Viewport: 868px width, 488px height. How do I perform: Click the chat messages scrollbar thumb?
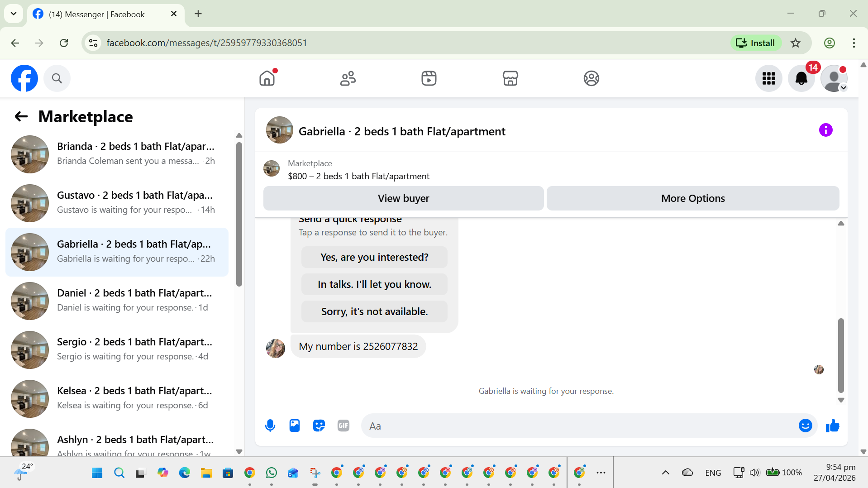[x=841, y=355]
